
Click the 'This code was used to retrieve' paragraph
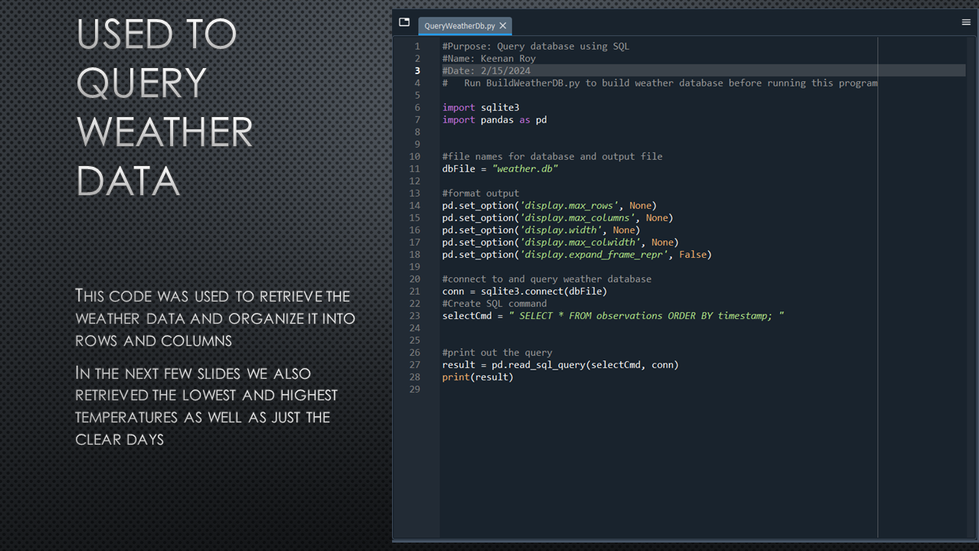tap(215, 318)
